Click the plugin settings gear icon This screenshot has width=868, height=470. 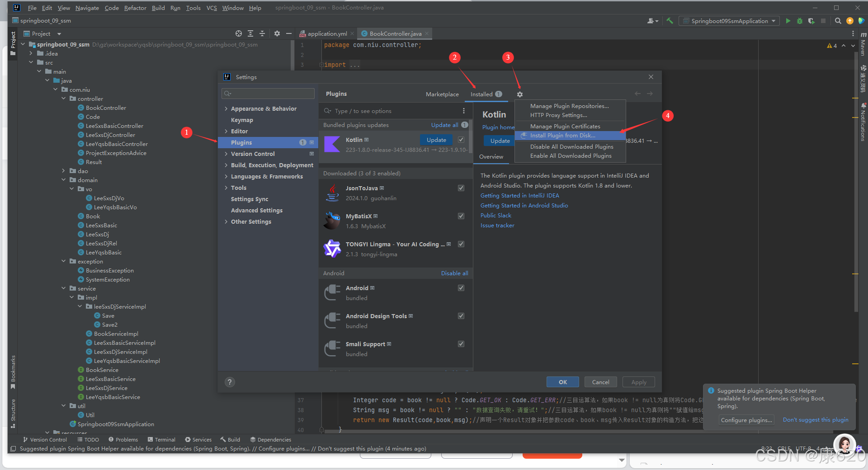point(520,94)
